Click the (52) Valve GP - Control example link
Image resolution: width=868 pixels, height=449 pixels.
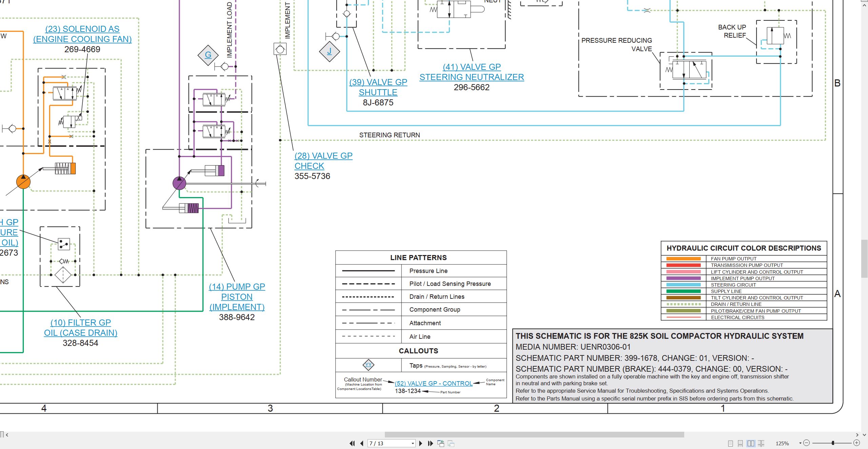point(434,383)
